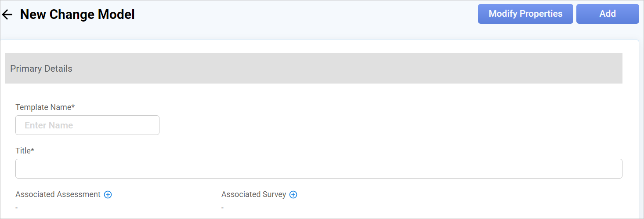Screen dimensions: 644x219
Task: Click inside the Title text field
Action: [318, 168]
